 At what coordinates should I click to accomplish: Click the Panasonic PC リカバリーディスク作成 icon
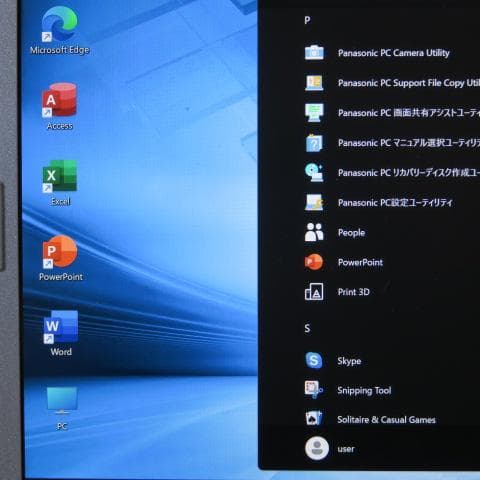(x=314, y=173)
